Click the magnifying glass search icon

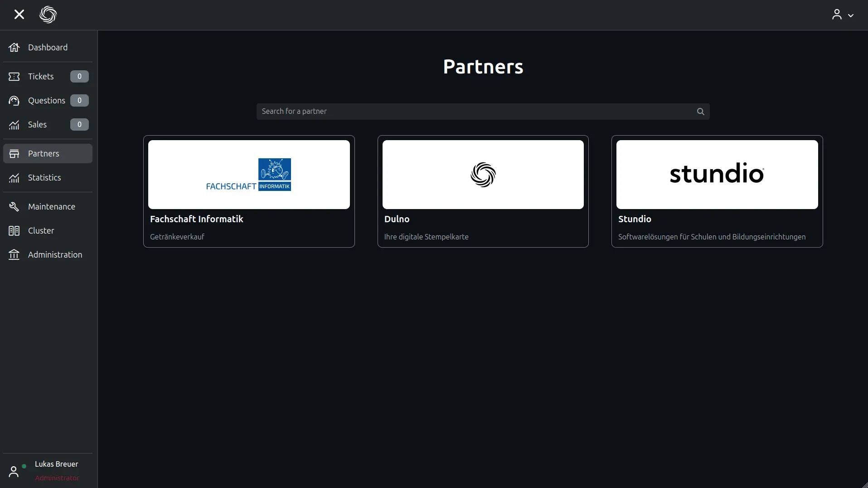(x=700, y=112)
